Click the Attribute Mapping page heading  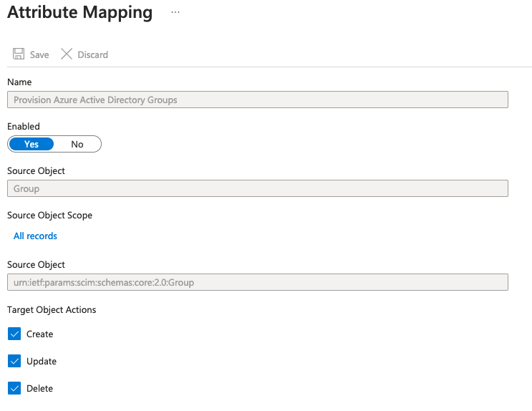(79, 13)
